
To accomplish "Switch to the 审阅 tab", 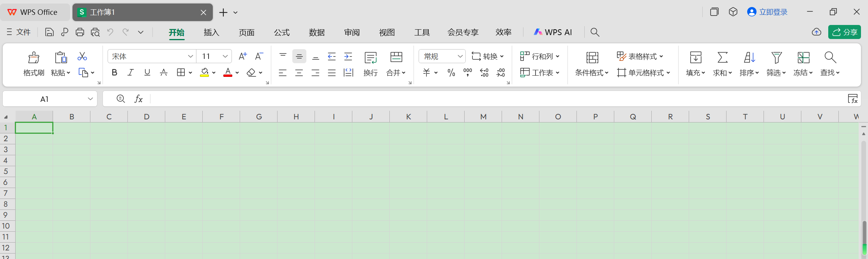I will pos(352,32).
